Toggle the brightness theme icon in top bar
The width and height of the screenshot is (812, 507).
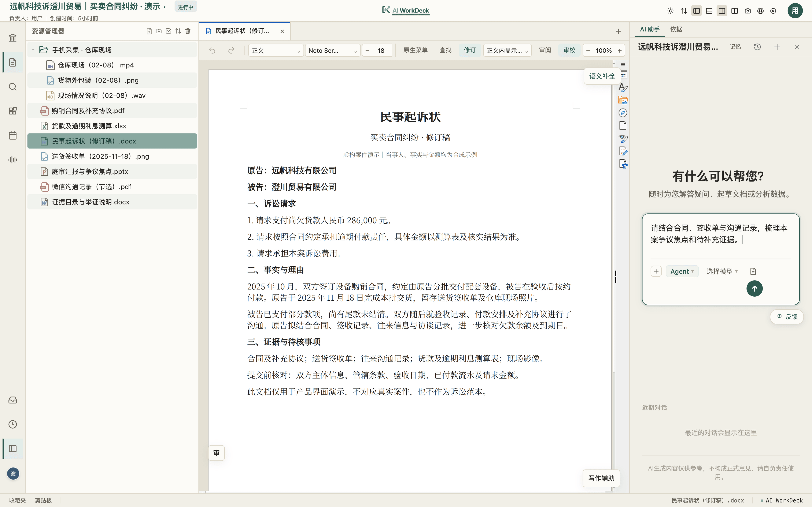click(x=670, y=11)
